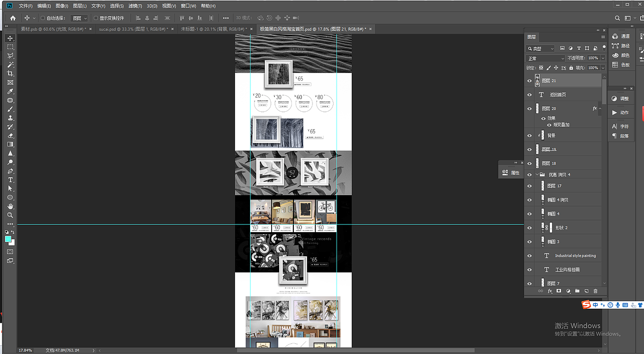Collapse the 优惠 拷贝 4 group chevron
Viewport: 644px width, 354px height.
(537, 175)
